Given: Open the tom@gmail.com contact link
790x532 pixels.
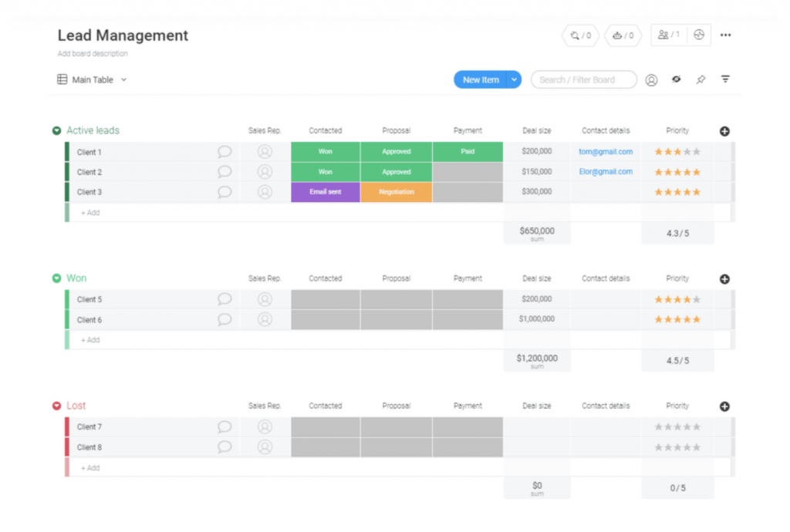Looking at the screenshot, I should coord(606,152).
